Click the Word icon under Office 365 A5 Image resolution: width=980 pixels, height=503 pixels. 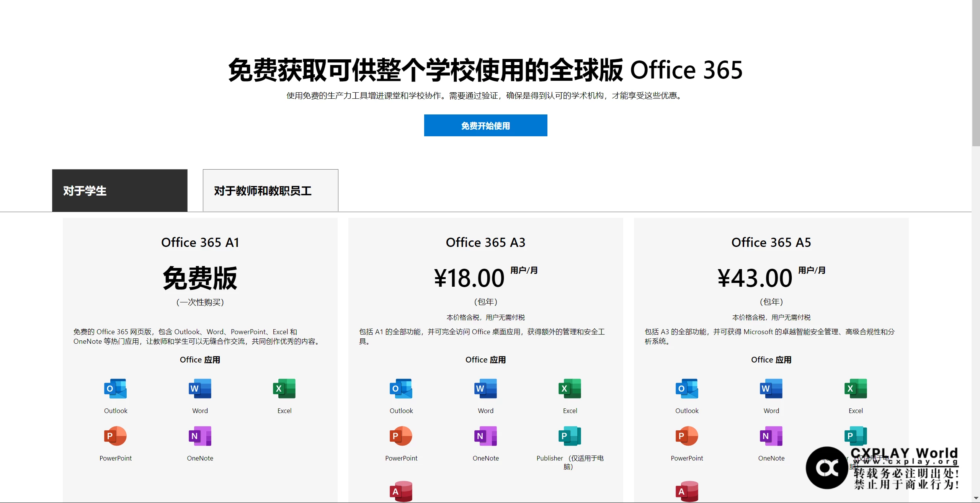pos(771,389)
